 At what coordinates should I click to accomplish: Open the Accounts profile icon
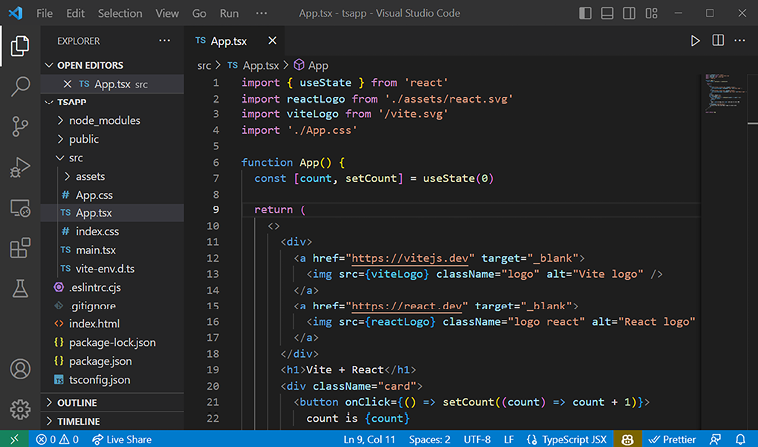point(20,369)
